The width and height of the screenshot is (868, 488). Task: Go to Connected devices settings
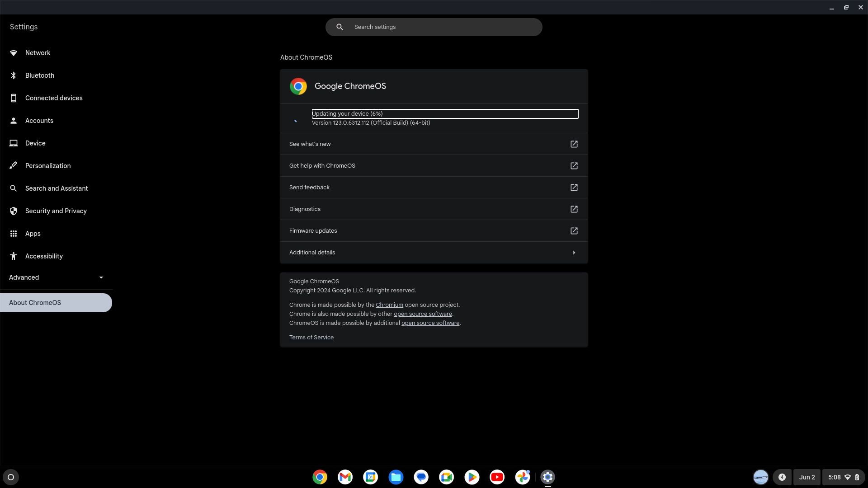[x=56, y=98]
